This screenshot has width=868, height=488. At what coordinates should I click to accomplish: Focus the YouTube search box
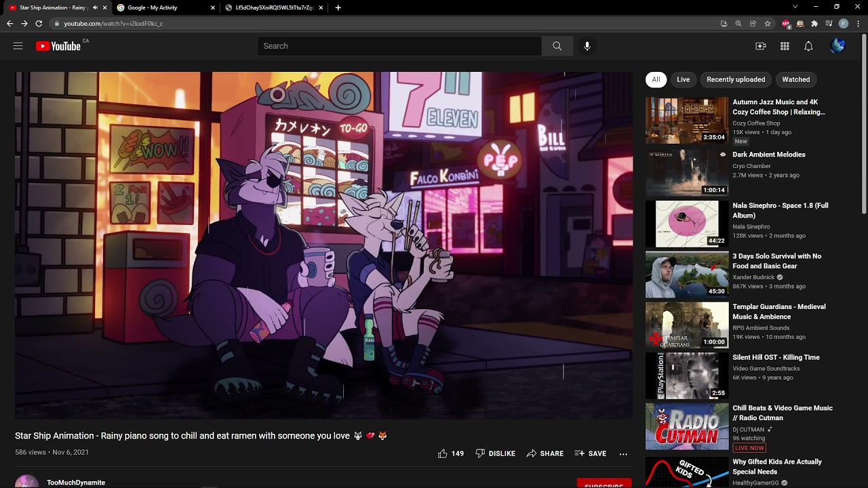(399, 46)
